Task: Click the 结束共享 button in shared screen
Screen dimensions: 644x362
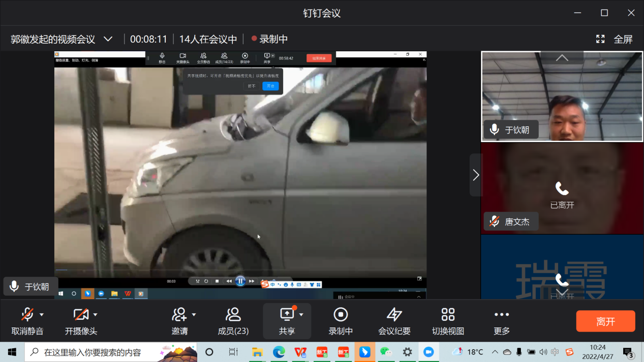Action: (319, 58)
